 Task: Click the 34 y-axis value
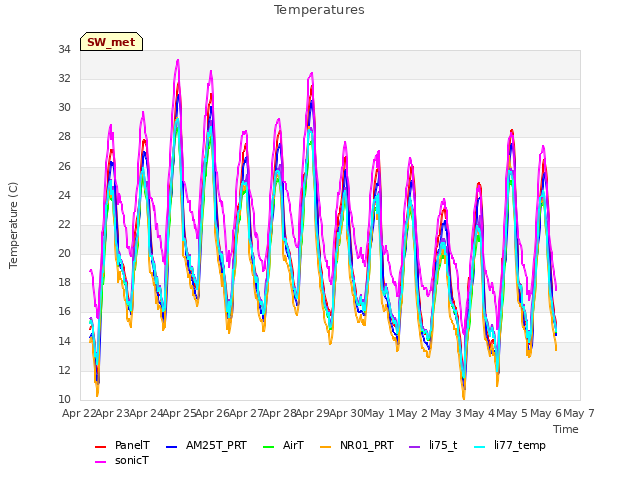[x=64, y=49]
